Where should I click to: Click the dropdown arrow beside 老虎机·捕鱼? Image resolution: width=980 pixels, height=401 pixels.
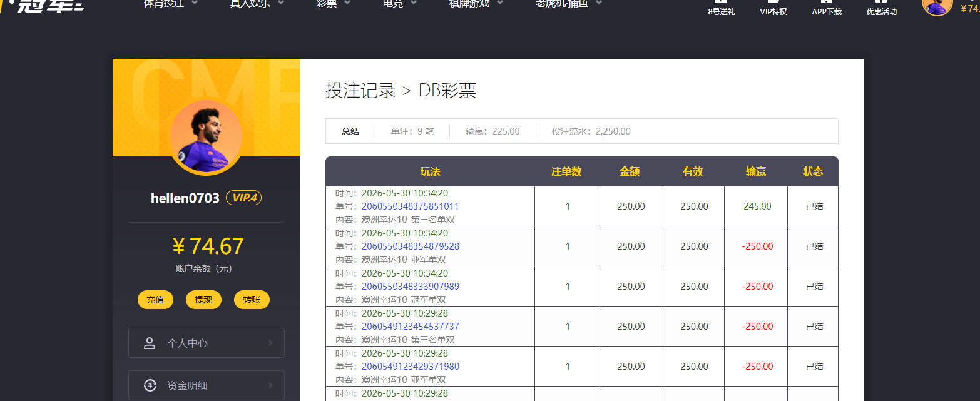tap(599, 3)
